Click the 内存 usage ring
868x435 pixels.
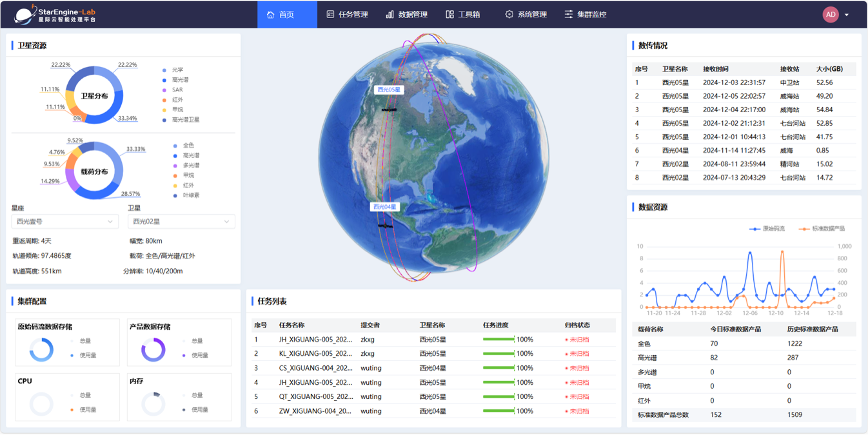pyautogui.click(x=153, y=404)
